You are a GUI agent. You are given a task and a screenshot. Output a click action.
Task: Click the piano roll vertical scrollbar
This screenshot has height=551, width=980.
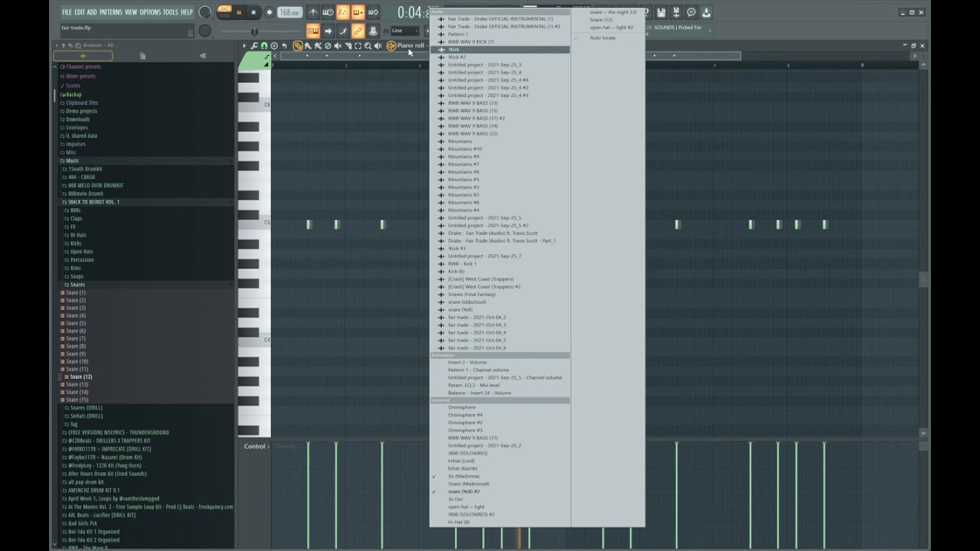coord(923,279)
